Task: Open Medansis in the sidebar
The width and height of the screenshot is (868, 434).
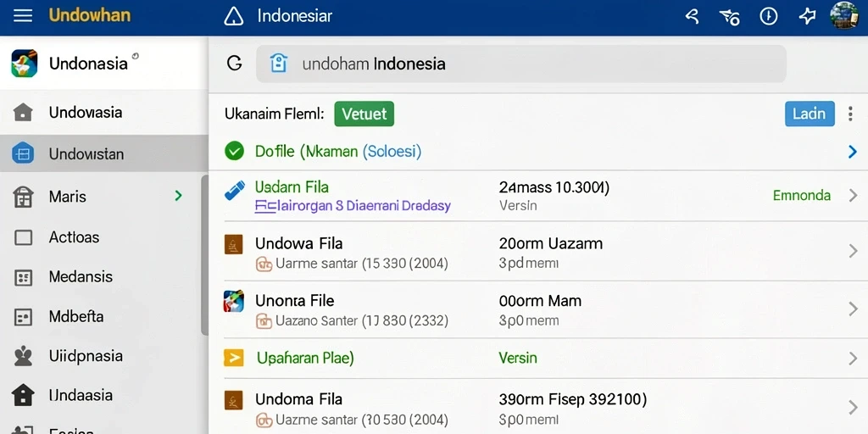Action: (104, 277)
